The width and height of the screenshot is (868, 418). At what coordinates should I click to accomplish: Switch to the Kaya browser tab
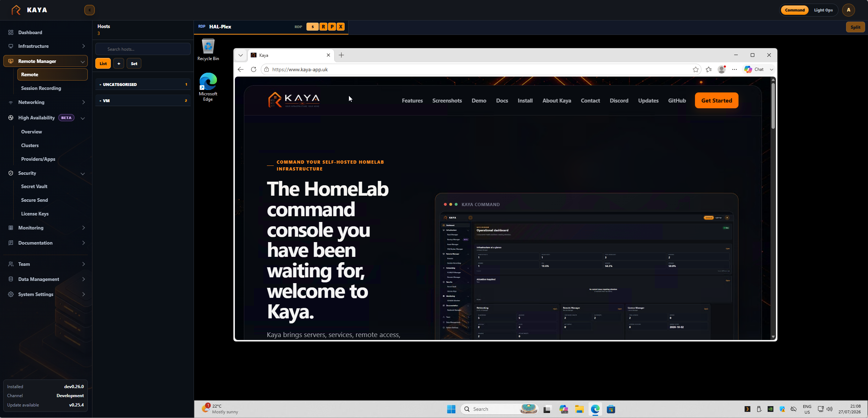pos(291,55)
